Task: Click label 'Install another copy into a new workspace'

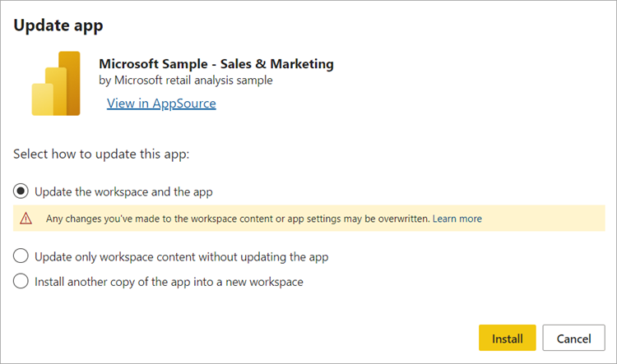Action: [169, 282]
